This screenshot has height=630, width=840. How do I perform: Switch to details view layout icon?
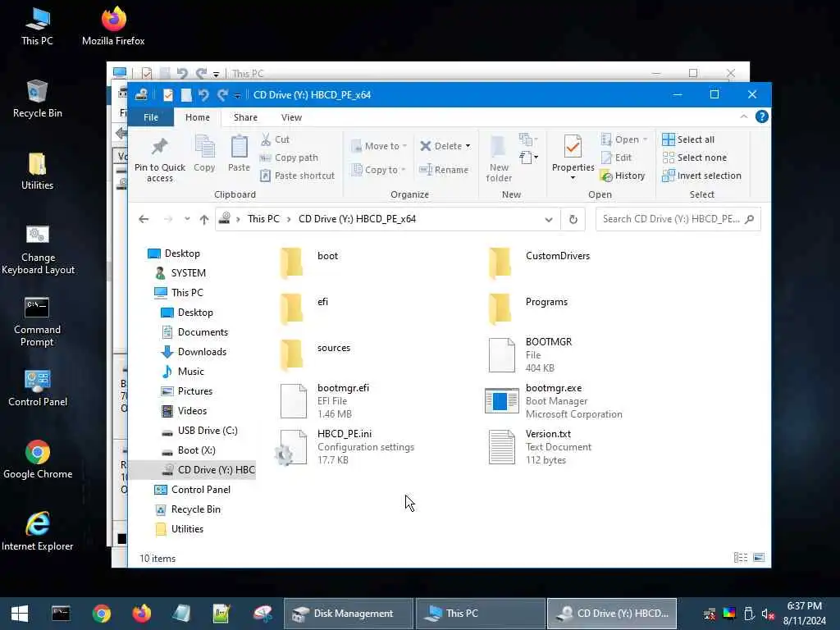[741, 558]
